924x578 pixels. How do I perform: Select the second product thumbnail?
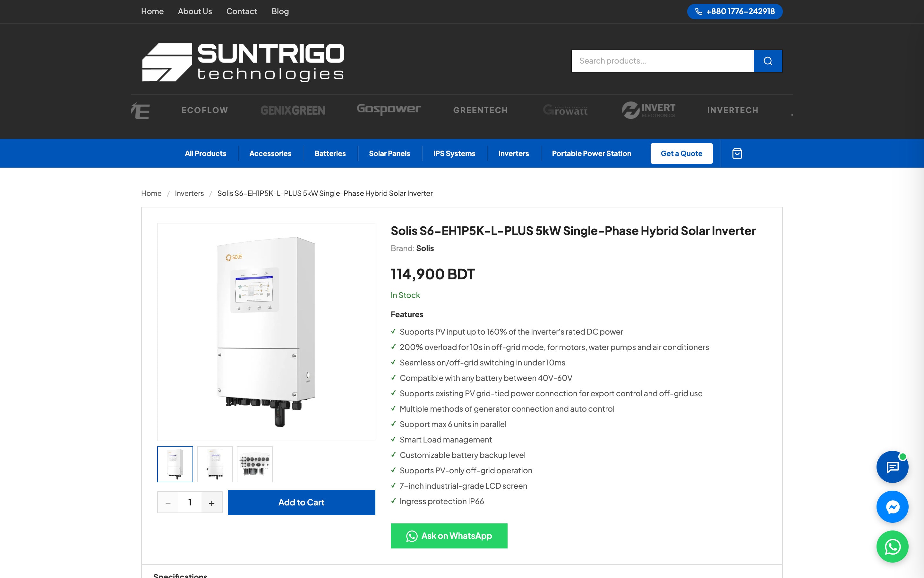click(x=215, y=464)
